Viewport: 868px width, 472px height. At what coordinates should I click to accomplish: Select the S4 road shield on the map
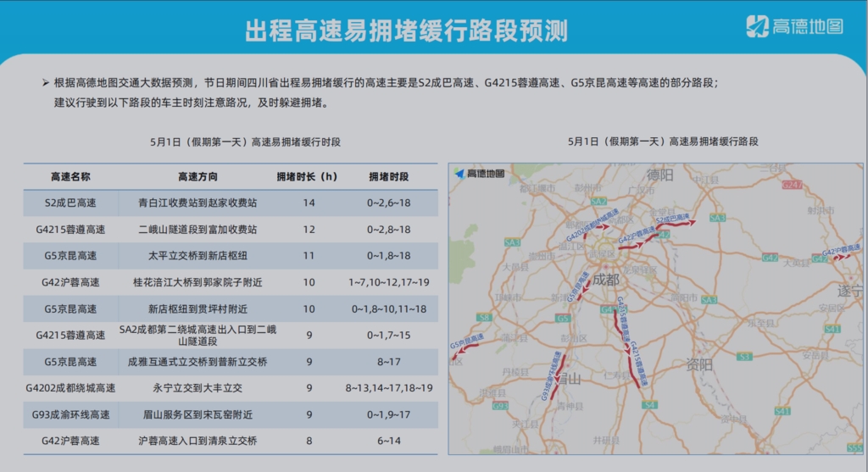click(x=649, y=406)
